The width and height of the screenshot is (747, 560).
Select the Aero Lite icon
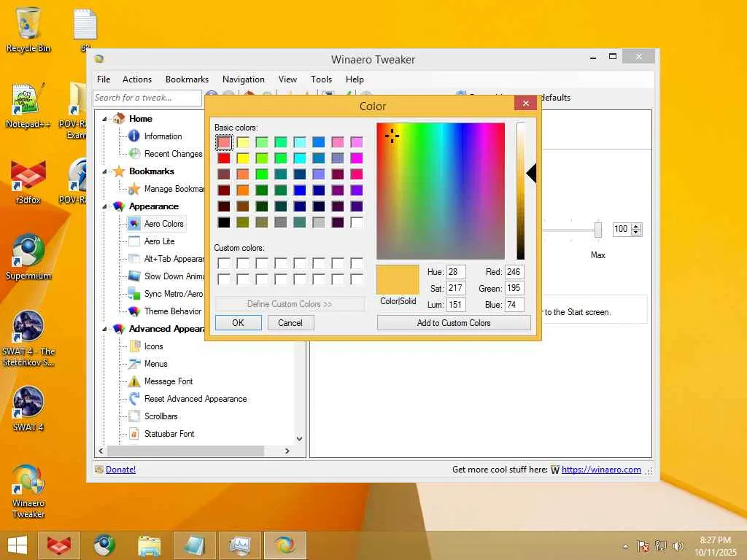(x=134, y=241)
